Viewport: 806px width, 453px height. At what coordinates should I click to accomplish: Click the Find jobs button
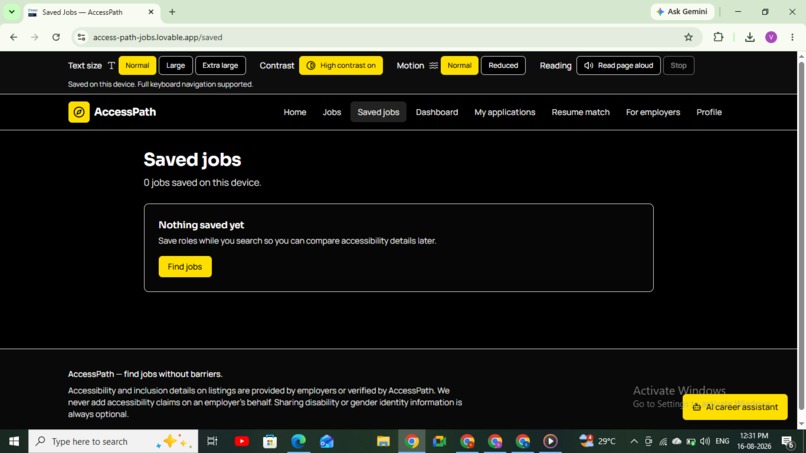tap(185, 266)
